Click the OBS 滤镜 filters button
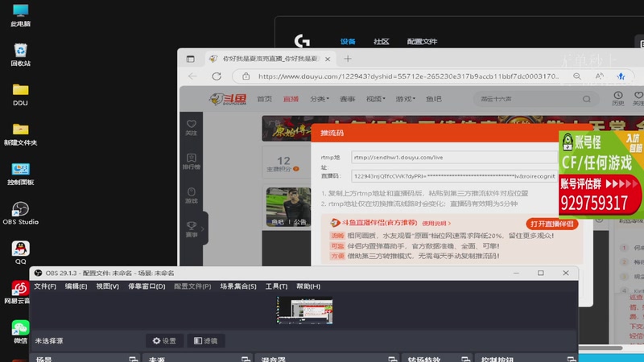 pos(206,340)
